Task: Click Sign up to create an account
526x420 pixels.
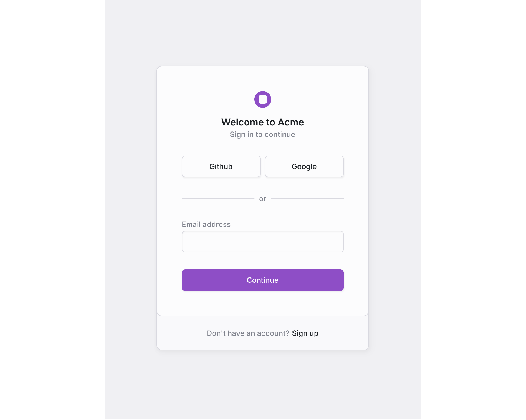Action: pos(305,333)
